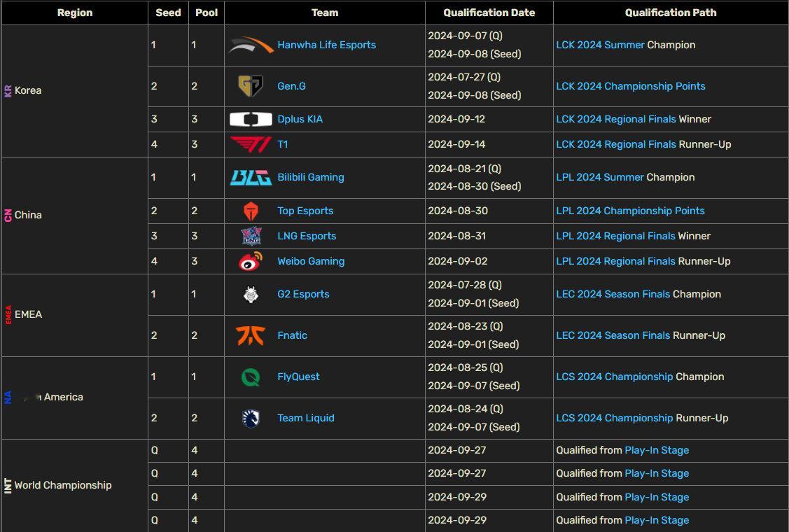Screen dimensions: 789x532
Task: Open the Weibo Gaming team link
Action: (311, 261)
